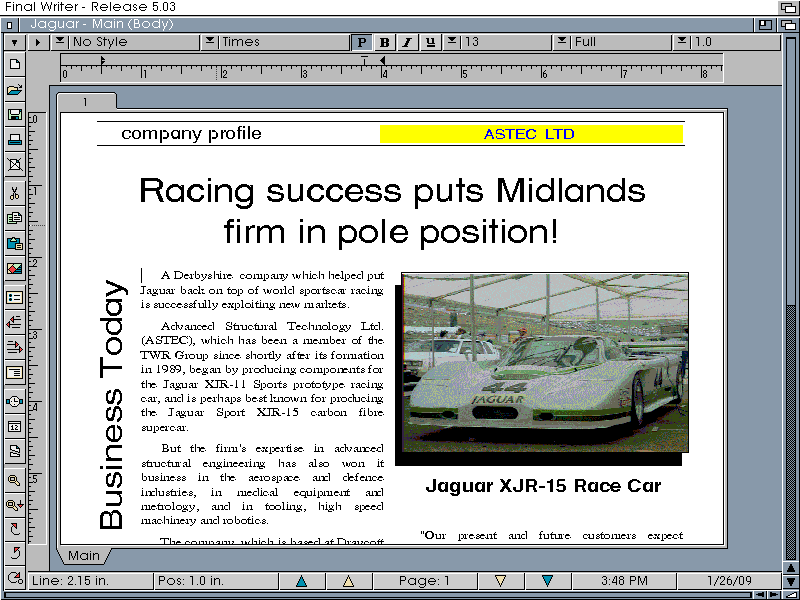The width and height of the screenshot is (800, 600).
Task: Open the No Style paragraph style dropdown
Action: 126,42
